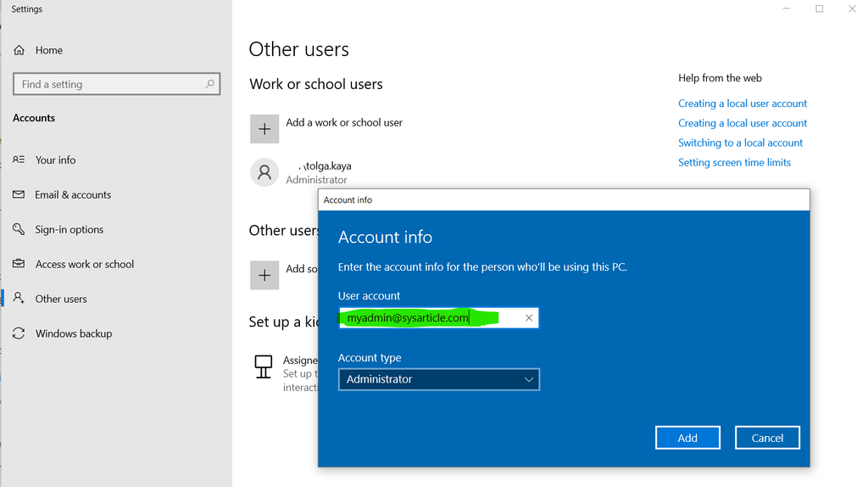Screen dimensions: 868x487
Task: Click the Accounts heading in sidebar
Action: [x=34, y=118]
